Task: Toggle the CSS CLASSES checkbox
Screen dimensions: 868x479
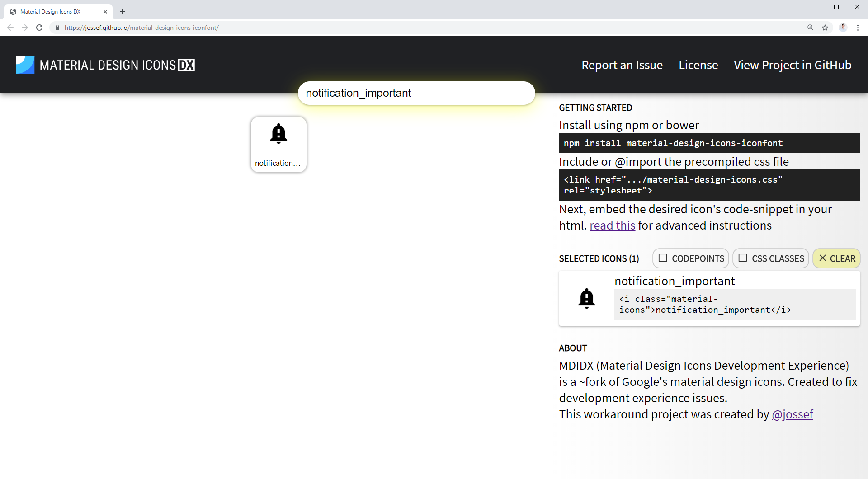Action: pos(743,258)
